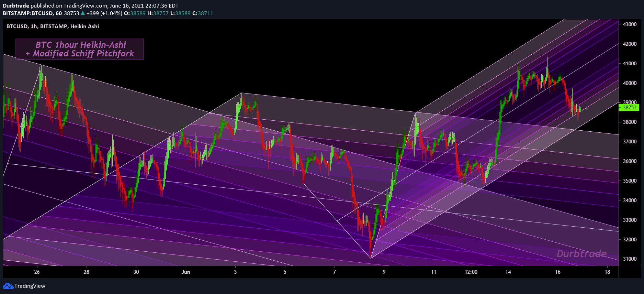Click 'Durbtrade published on TradingView.com' header line
This screenshot has width=644, height=294.
pyautogui.click(x=91, y=6)
